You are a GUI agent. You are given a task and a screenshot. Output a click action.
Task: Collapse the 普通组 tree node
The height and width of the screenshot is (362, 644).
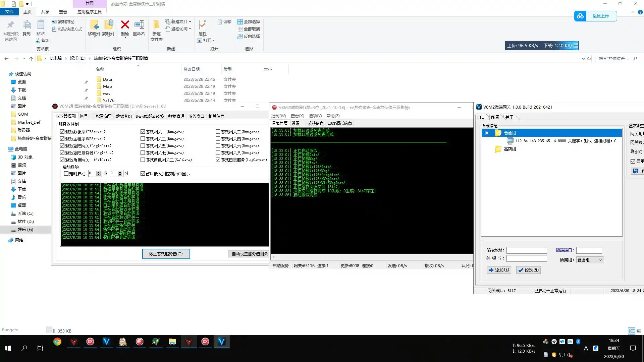[x=487, y=133]
